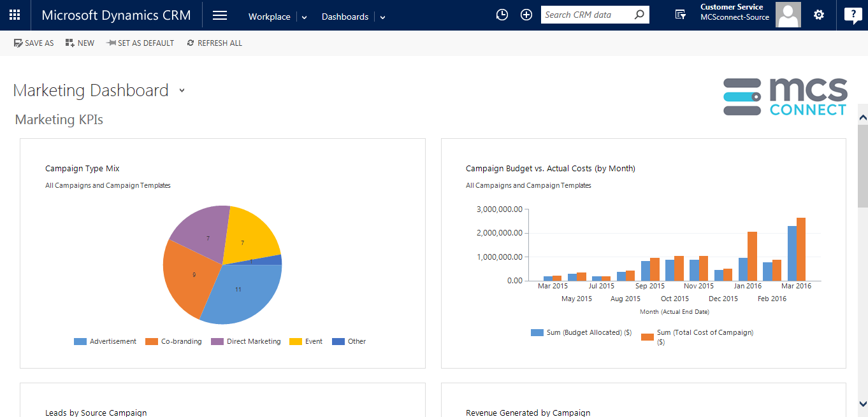Click the help question mark icon
This screenshot has width=868, height=417.
click(x=853, y=15)
